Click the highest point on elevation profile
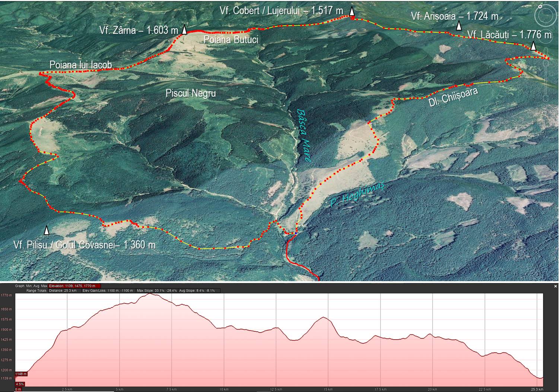 150,294
